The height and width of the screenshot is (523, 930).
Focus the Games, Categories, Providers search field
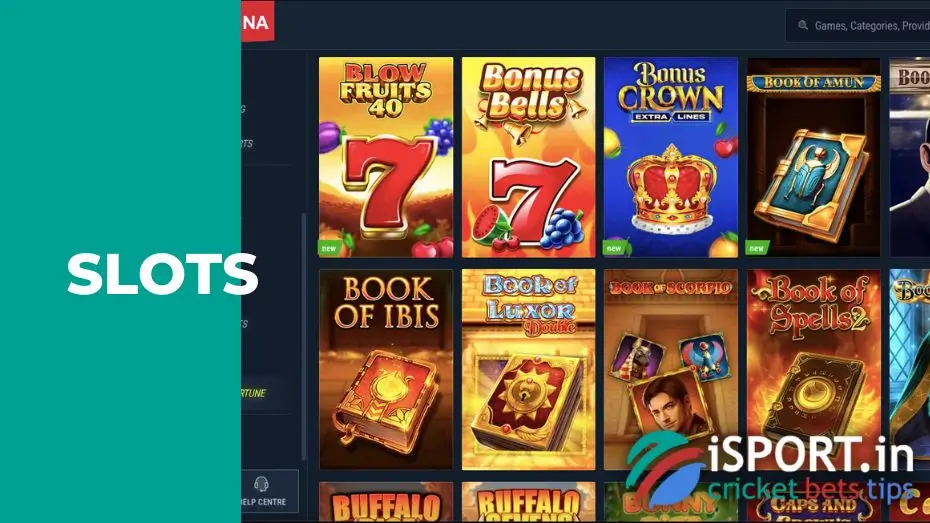click(x=858, y=25)
